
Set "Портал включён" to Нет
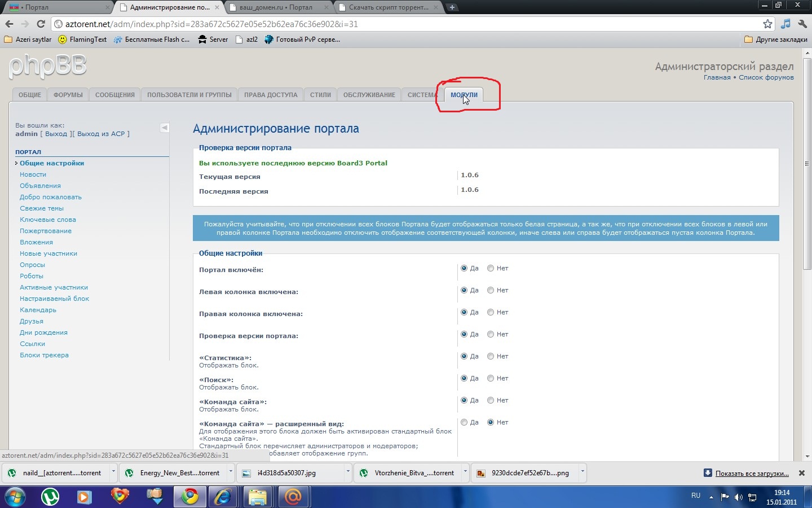pos(491,268)
